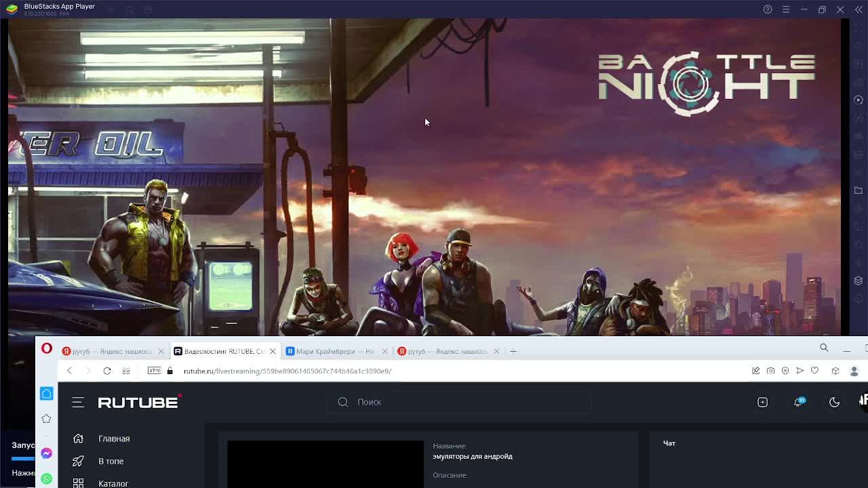Open BlueStacks hamburger menu in title bar
Viewport: 868px width, 488px height.
pos(786,9)
